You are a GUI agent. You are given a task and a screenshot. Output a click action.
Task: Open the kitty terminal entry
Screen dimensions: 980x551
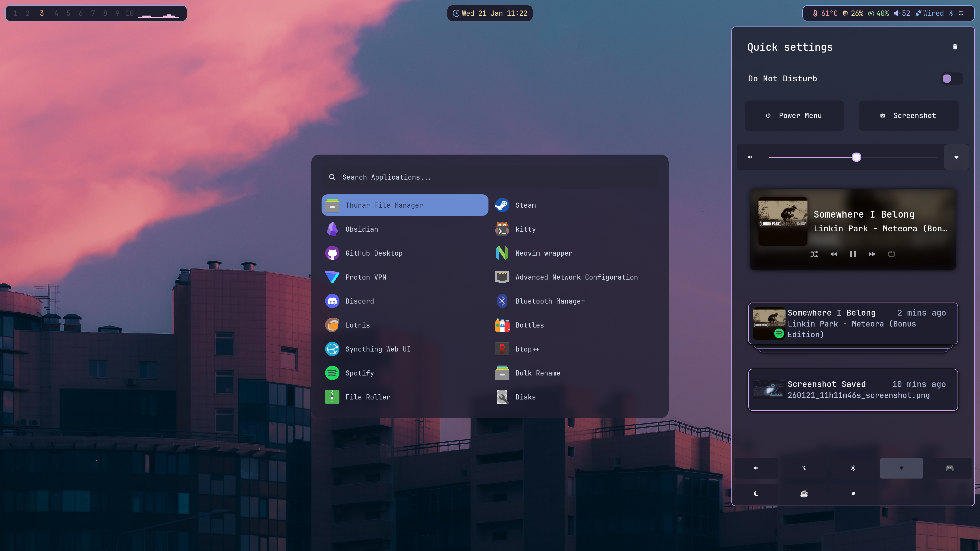(575, 229)
